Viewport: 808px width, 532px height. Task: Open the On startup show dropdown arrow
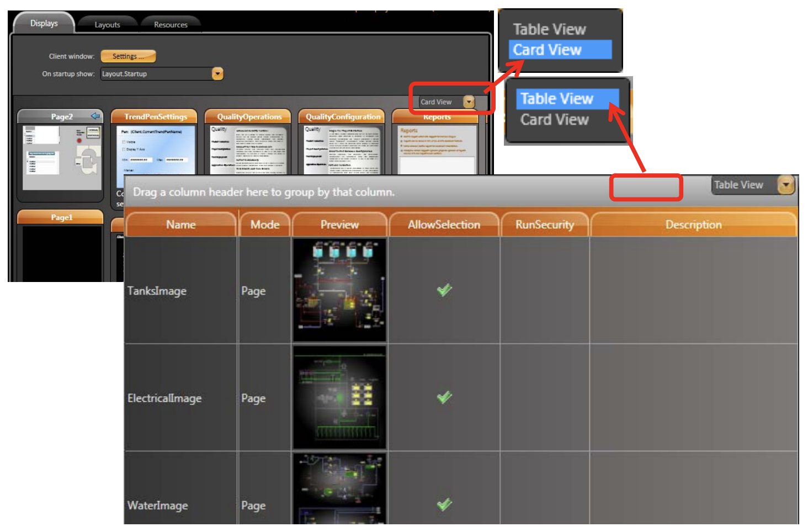pyautogui.click(x=218, y=73)
